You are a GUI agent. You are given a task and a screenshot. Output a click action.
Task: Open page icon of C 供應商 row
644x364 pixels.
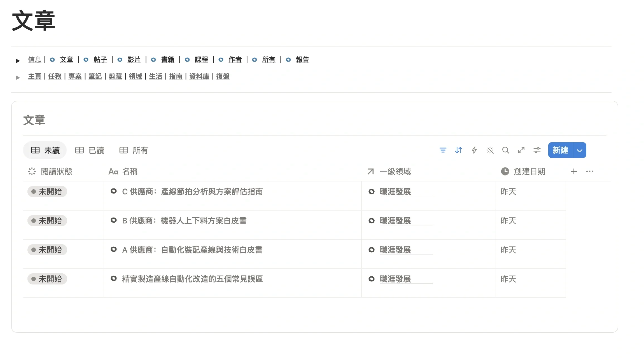(x=114, y=191)
